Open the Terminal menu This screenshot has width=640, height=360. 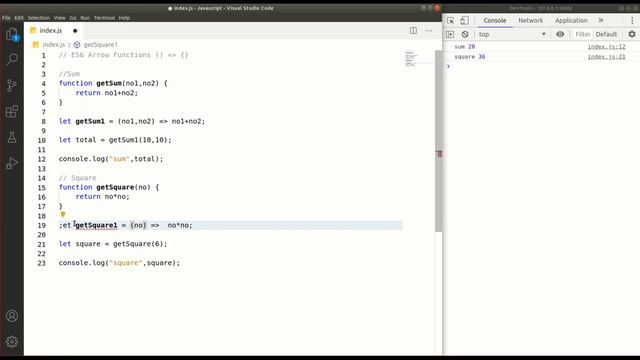click(104, 18)
